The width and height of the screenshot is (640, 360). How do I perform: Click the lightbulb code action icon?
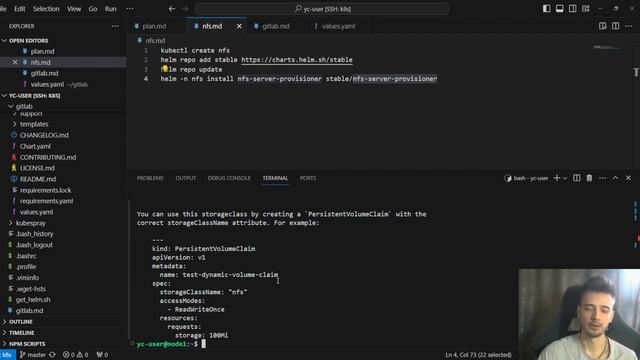164,69
